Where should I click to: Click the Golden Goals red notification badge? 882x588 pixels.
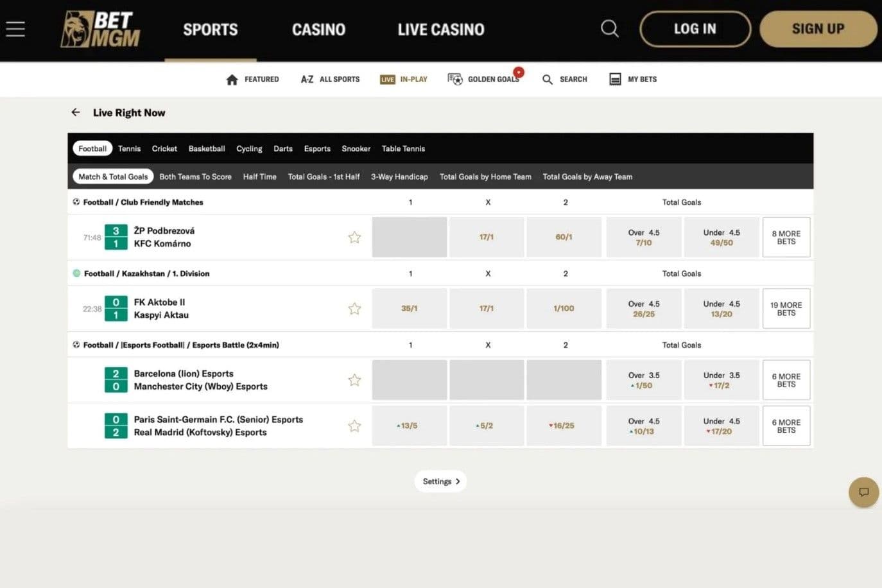519,73
